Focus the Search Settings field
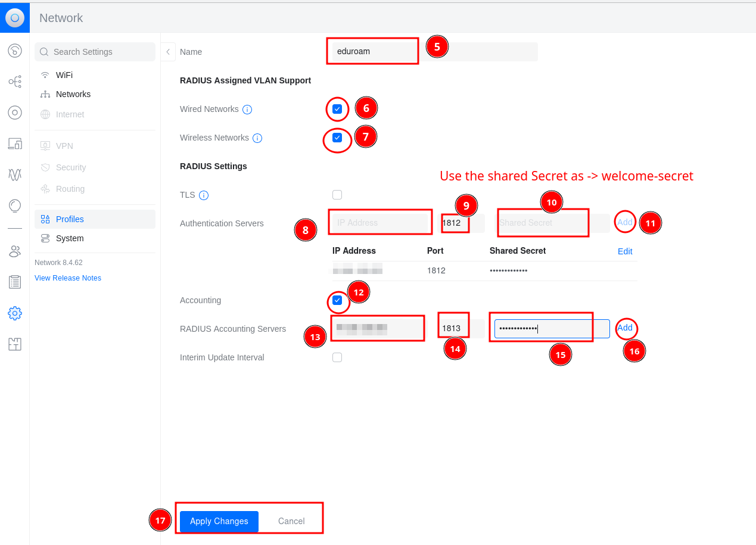 (95, 52)
